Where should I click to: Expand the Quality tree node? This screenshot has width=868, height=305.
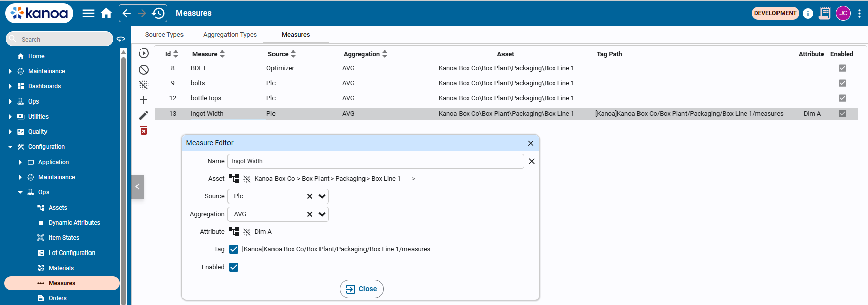click(10, 132)
